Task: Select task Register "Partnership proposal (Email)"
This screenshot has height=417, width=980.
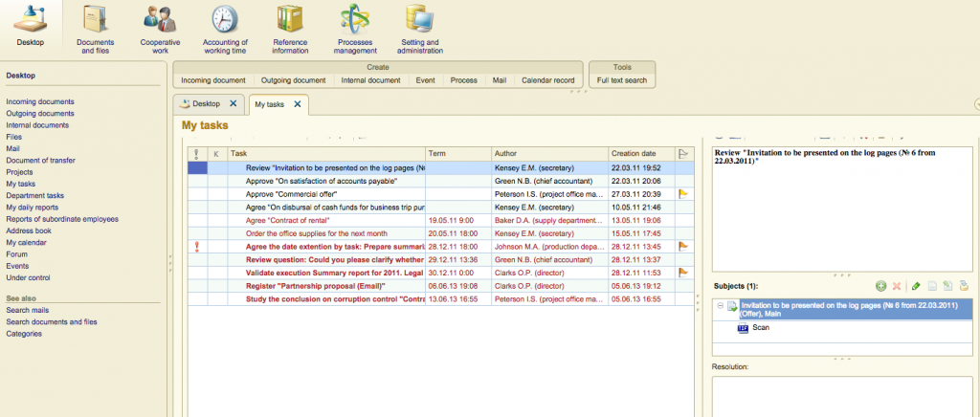Action: click(315, 286)
